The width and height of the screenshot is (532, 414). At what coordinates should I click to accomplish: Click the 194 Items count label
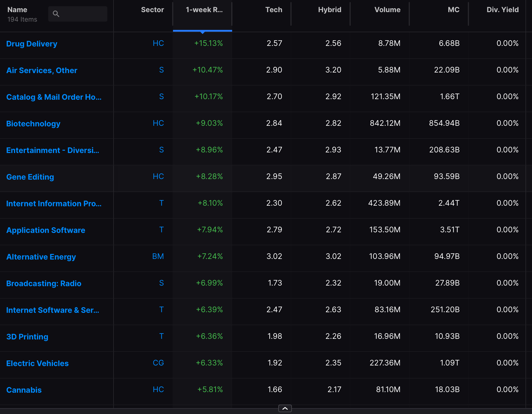pyautogui.click(x=22, y=20)
